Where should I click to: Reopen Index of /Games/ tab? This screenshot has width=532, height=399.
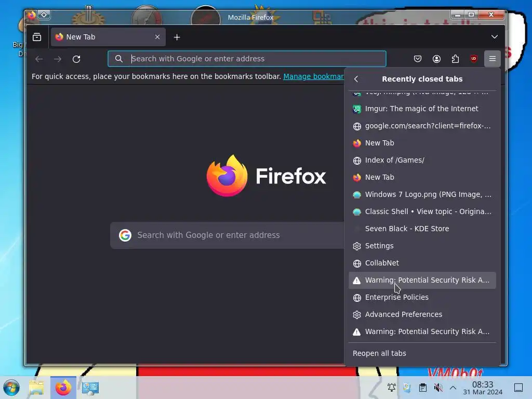tap(422, 160)
